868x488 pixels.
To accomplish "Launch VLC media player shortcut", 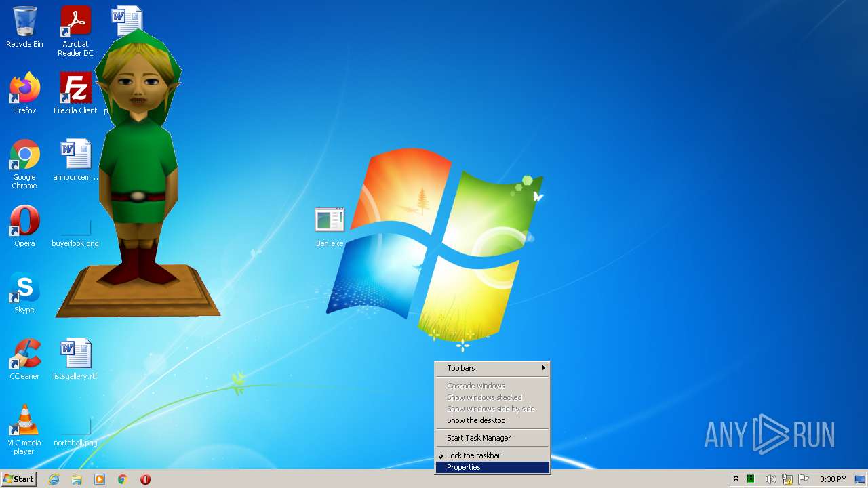I will [24, 430].
